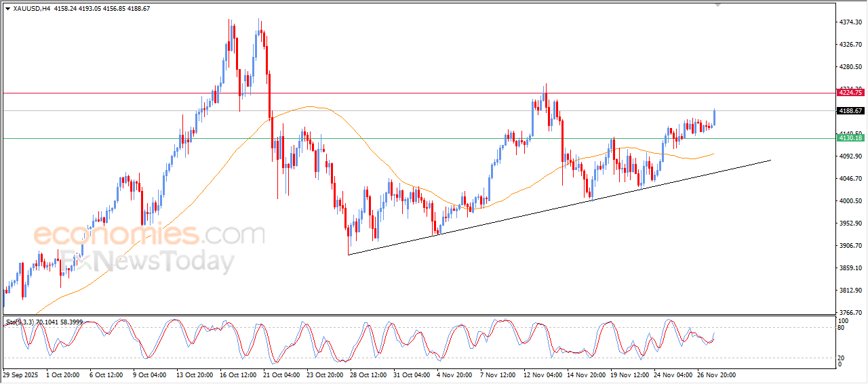The width and height of the screenshot is (868, 384).
Task: Click the 4280.50 price axis label
Action: [850, 67]
